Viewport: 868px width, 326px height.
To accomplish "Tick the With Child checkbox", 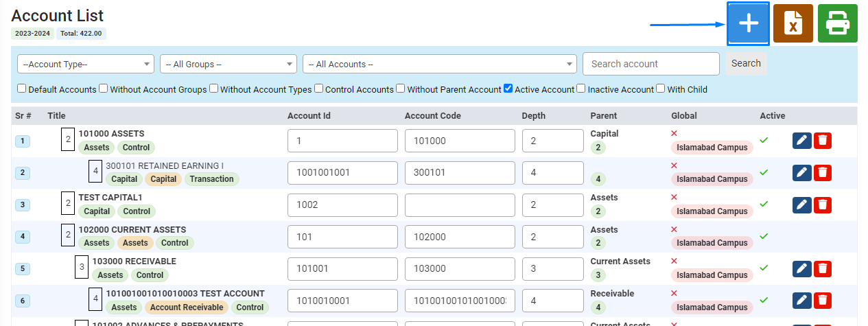I will [x=661, y=89].
